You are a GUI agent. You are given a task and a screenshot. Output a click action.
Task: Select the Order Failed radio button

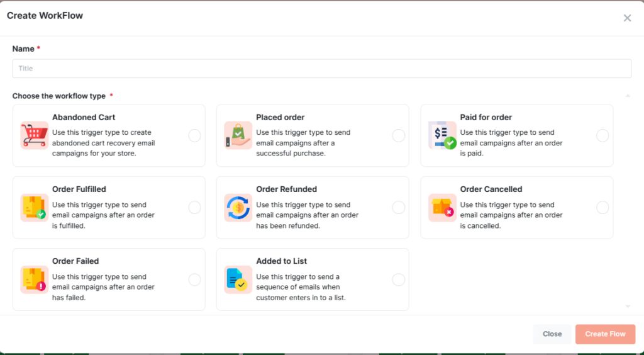click(x=195, y=280)
